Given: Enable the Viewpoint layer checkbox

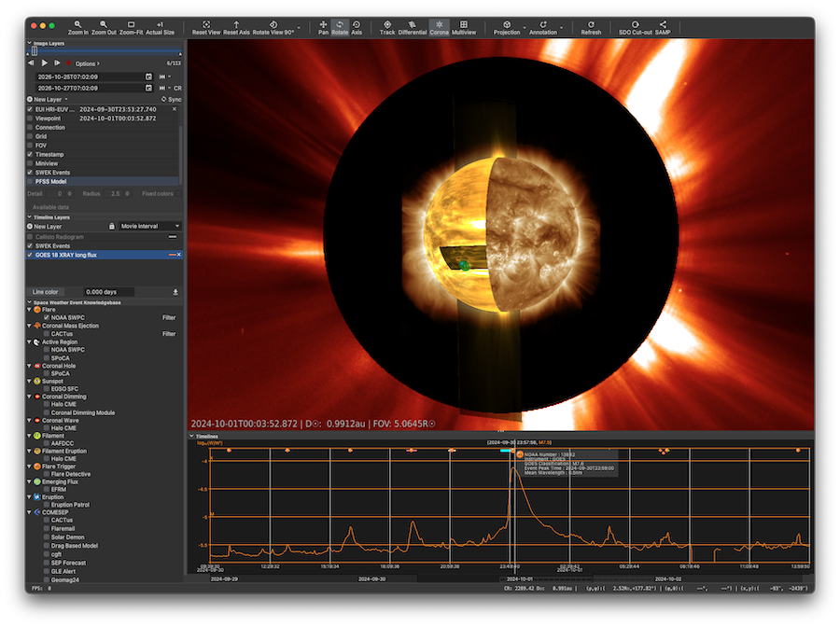Looking at the screenshot, I should (30, 118).
